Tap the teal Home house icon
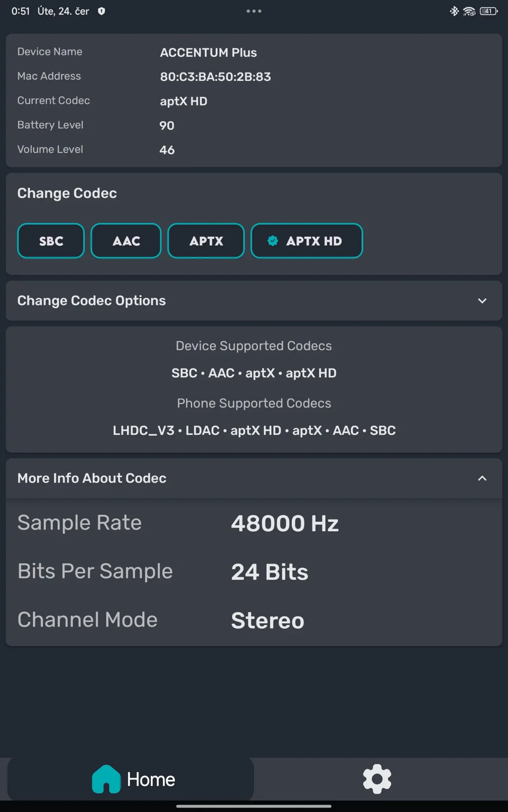Viewport: 508px width, 812px height. (106, 779)
